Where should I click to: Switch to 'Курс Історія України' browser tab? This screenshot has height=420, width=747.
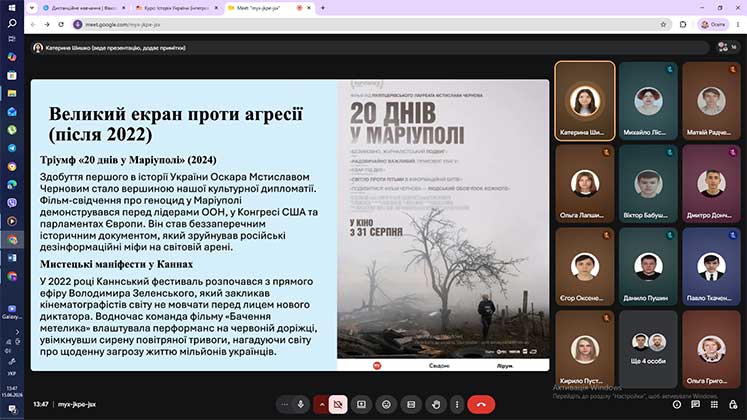[176, 8]
